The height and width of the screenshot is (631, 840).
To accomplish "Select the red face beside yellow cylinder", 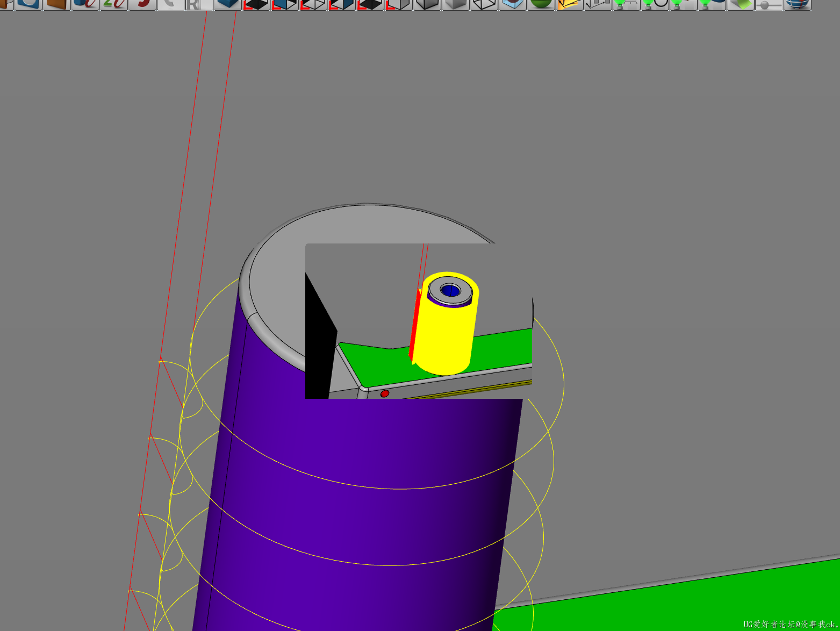I will (x=414, y=325).
